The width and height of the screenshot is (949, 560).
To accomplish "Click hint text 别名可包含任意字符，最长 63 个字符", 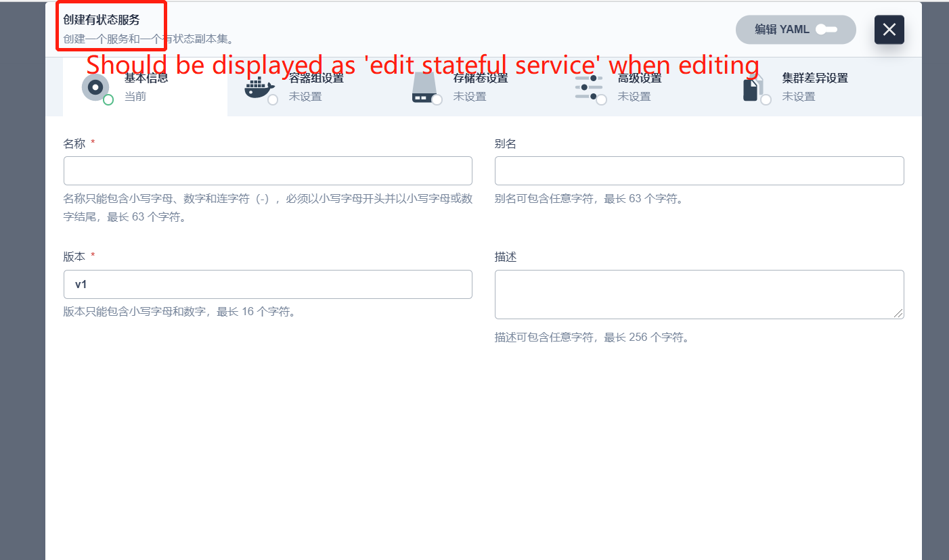I will (x=590, y=199).
